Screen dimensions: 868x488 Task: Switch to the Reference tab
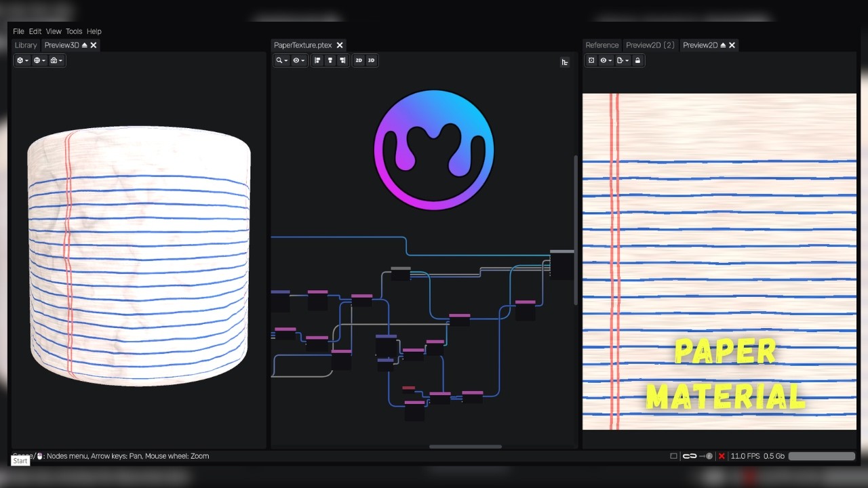pyautogui.click(x=602, y=45)
